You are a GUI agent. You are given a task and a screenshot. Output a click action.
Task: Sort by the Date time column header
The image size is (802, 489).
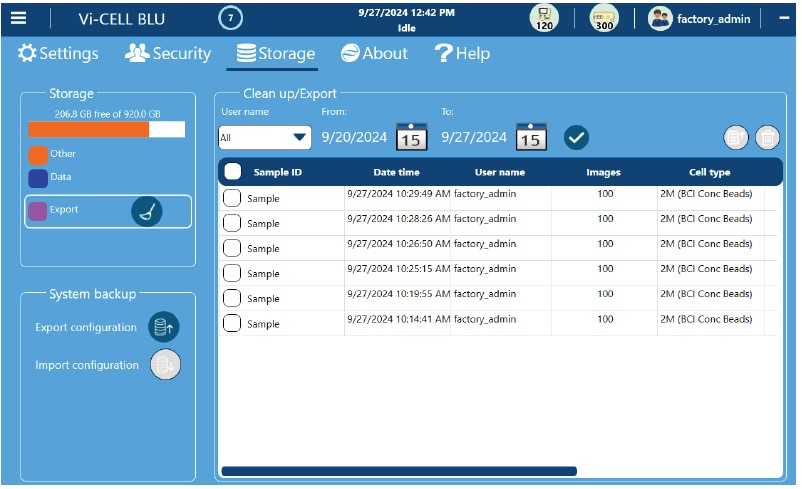point(396,172)
